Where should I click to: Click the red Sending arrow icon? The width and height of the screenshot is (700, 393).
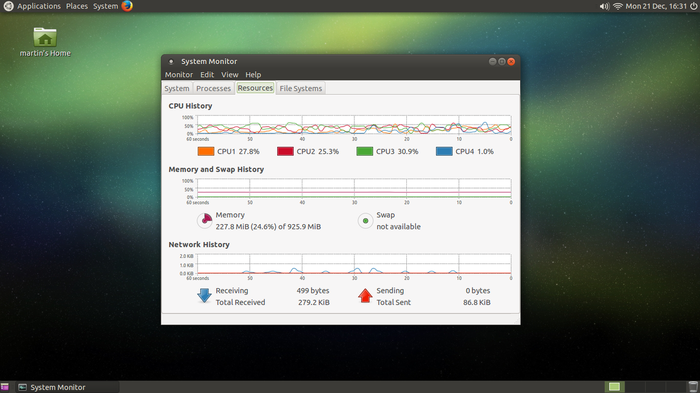[x=365, y=296]
